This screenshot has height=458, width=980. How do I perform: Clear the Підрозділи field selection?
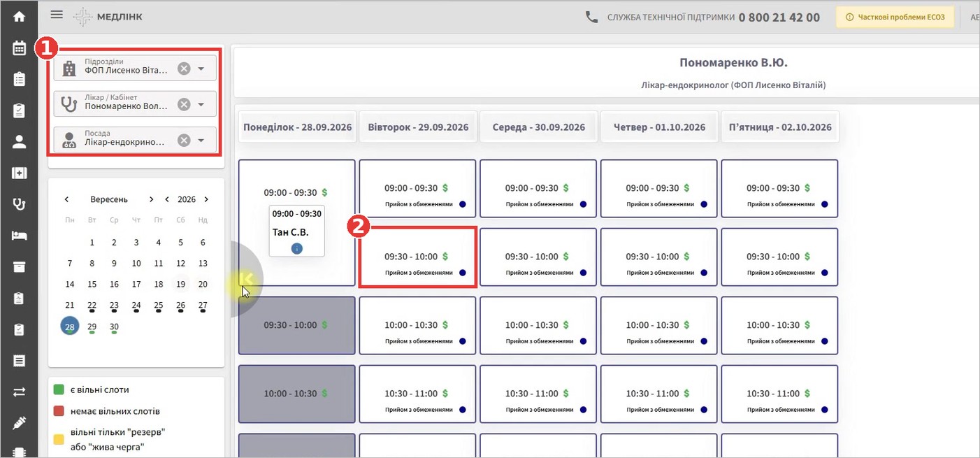184,69
